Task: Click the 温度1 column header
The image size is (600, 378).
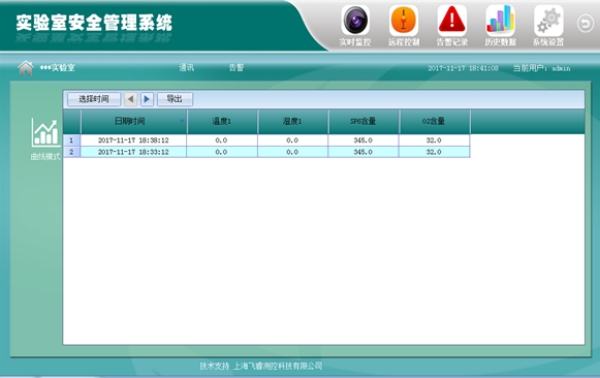Action: click(x=222, y=122)
